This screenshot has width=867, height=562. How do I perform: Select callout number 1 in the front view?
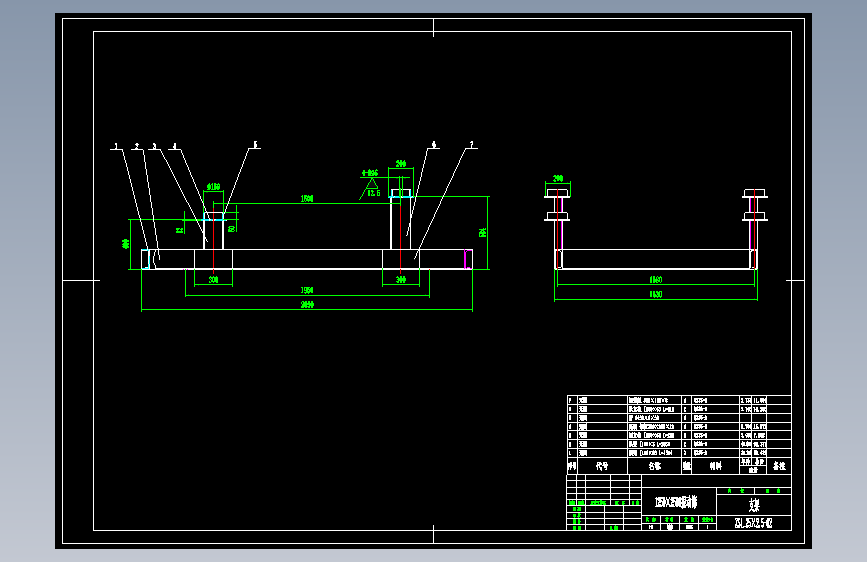point(116,147)
